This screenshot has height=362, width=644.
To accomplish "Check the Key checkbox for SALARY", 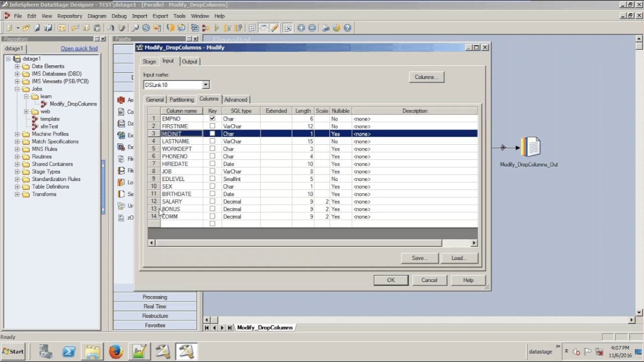I will coord(212,202).
